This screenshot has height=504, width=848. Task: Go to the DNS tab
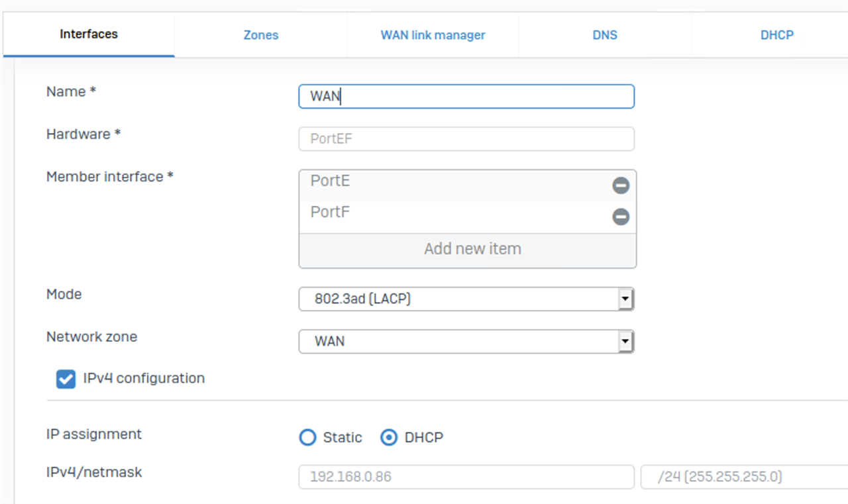(x=604, y=35)
